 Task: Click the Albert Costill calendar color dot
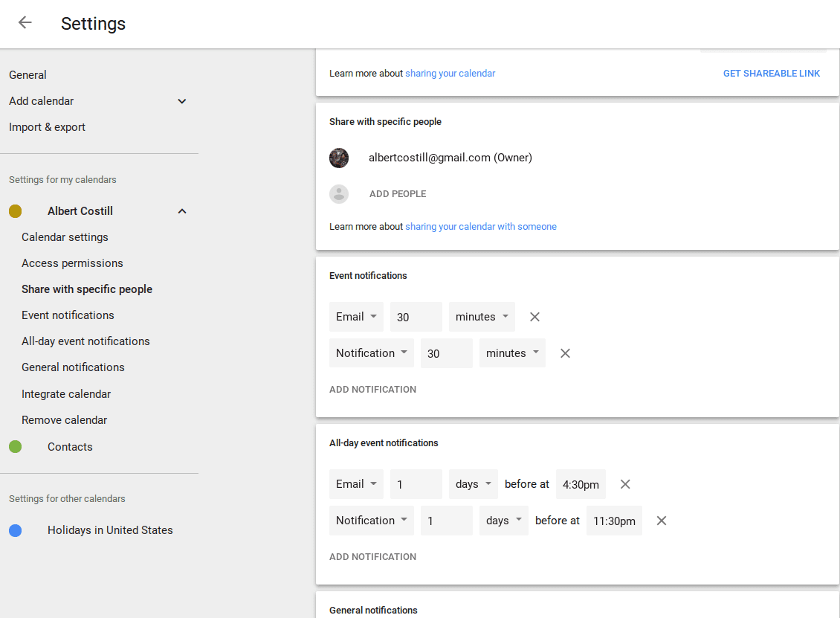(x=15, y=211)
